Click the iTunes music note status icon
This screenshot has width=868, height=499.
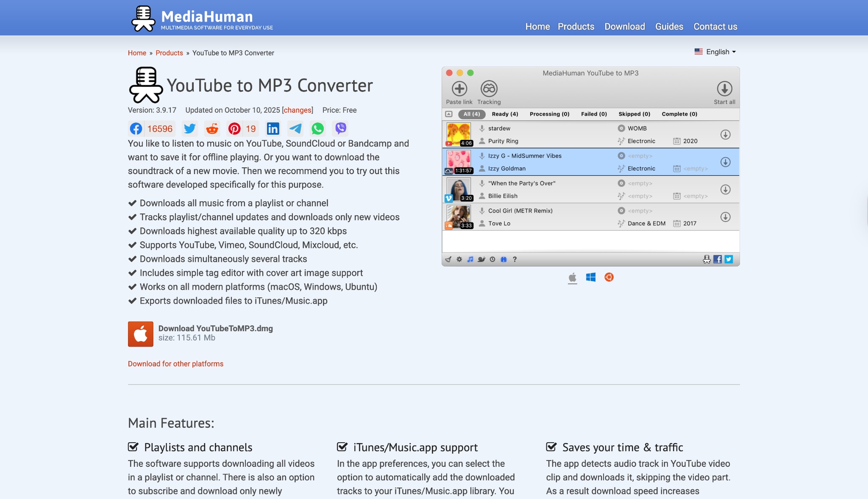470,259
